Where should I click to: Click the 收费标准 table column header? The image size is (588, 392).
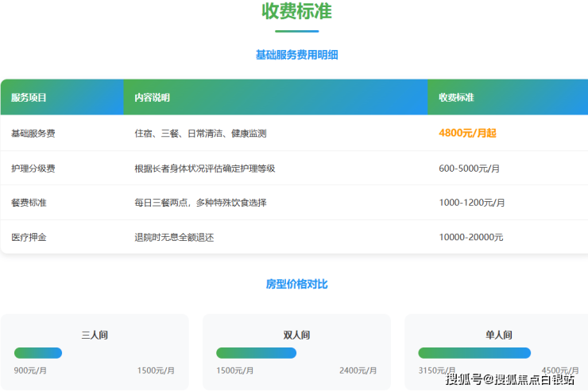pyautogui.click(x=456, y=98)
